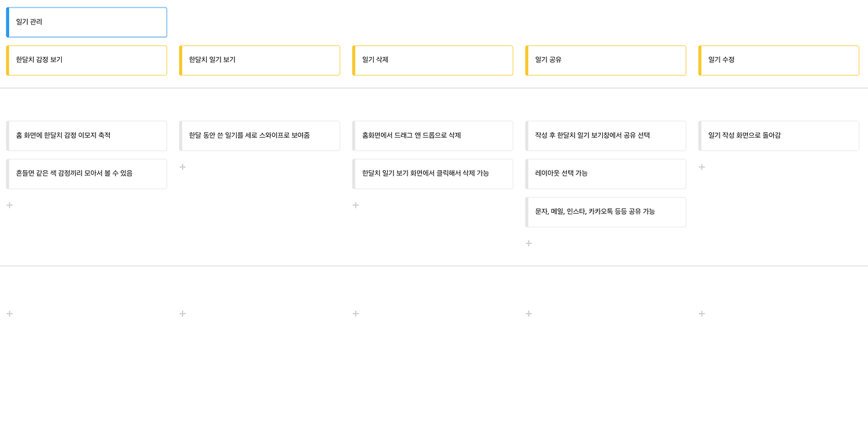Image resolution: width=868 pixels, height=436 pixels.
Task: Add card in bottom row third column
Action: click(x=355, y=314)
